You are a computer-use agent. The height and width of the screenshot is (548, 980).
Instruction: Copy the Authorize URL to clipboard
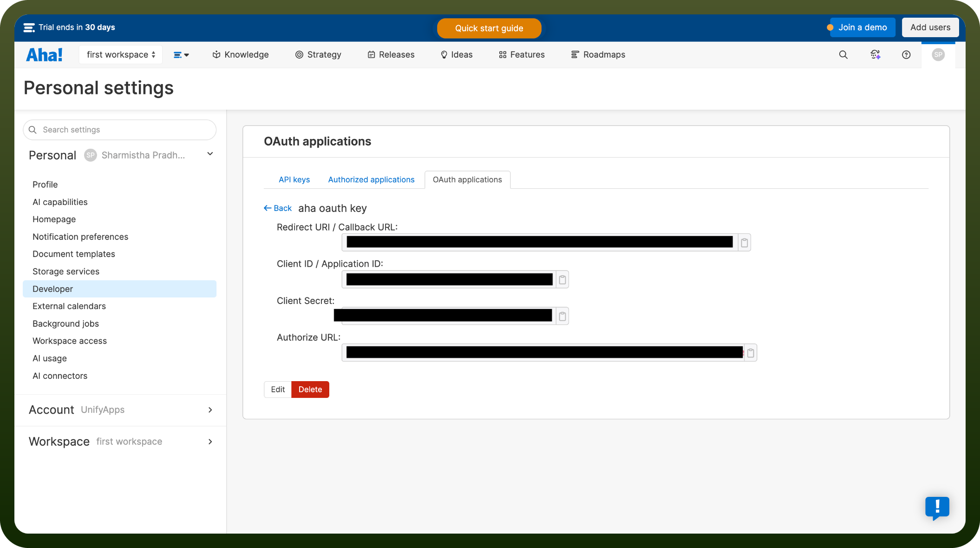coord(750,353)
